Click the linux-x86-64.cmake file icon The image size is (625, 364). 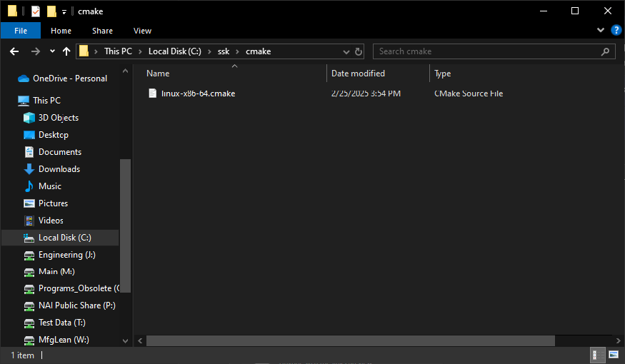coord(152,93)
